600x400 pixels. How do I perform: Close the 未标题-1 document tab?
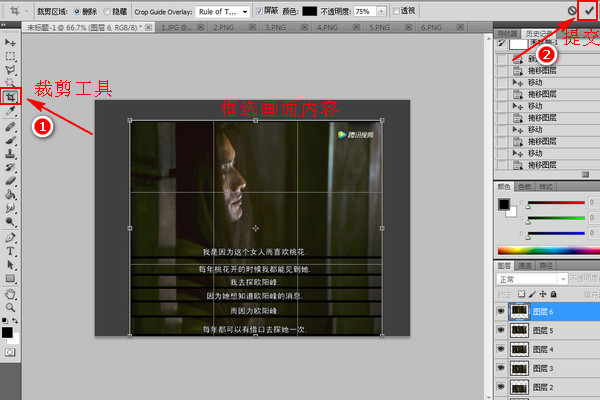pos(148,27)
